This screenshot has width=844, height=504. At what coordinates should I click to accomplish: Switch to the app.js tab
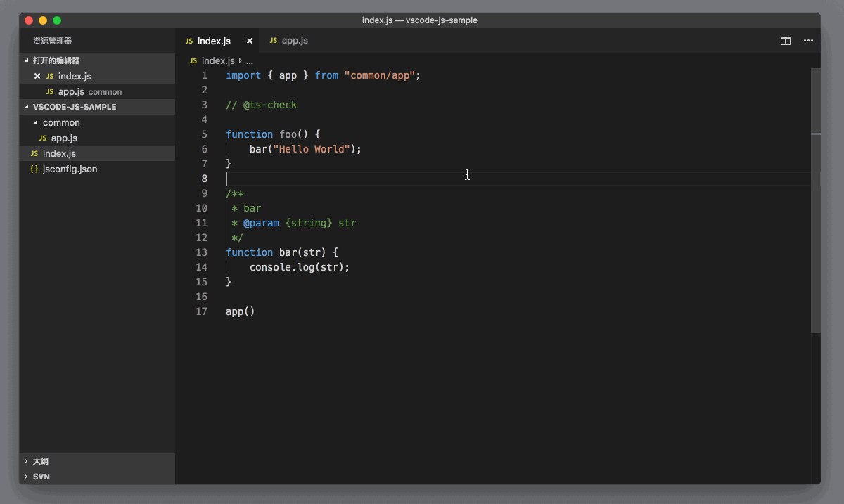coord(294,41)
